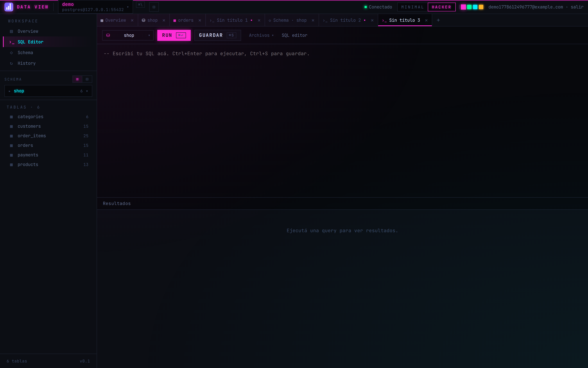The width and height of the screenshot is (588, 368).
Task: Click the GUARDAR button
Action: 217,35
